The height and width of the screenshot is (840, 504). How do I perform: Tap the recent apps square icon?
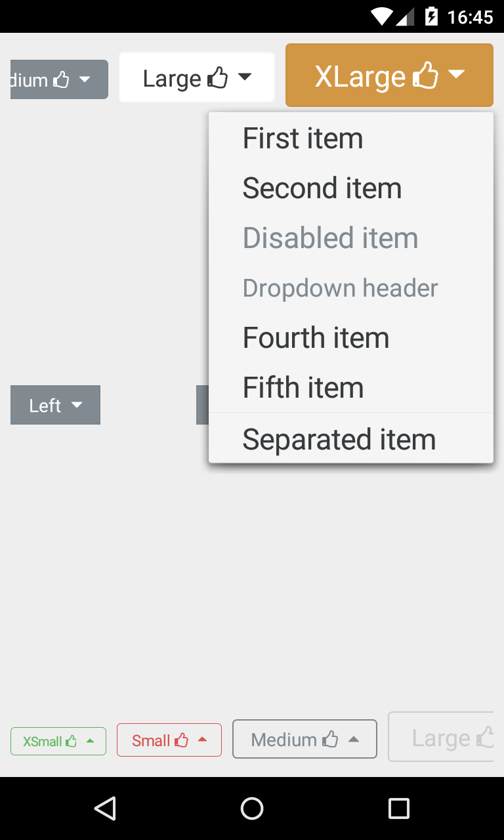click(x=399, y=808)
